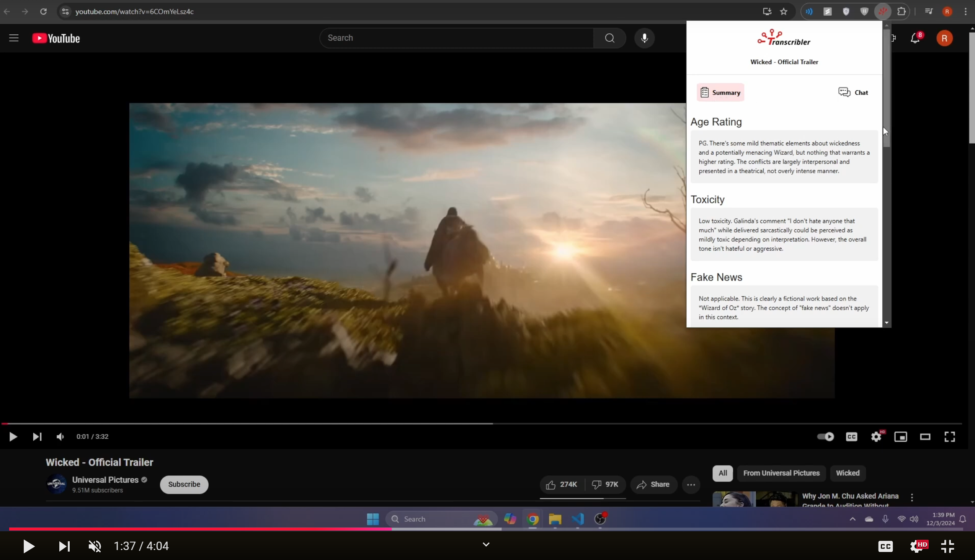Image resolution: width=975 pixels, height=560 pixels.
Task: Open the hamburger guide menu
Action: pyautogui.click(x=14, y=38)
